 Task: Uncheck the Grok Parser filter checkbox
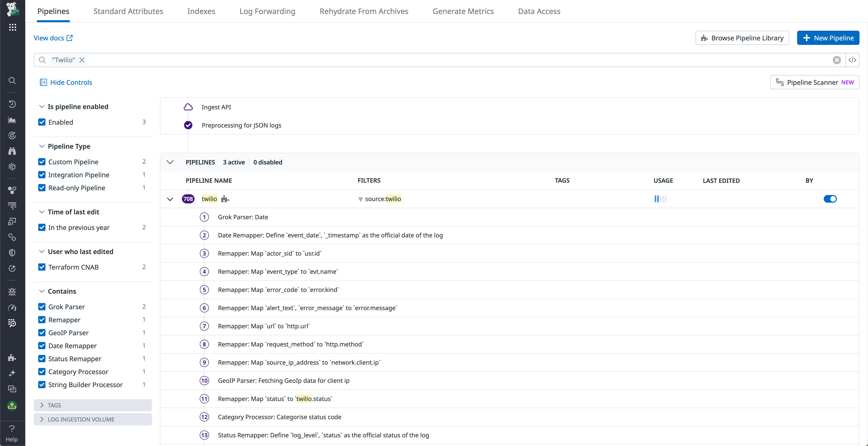coord(42,307)
